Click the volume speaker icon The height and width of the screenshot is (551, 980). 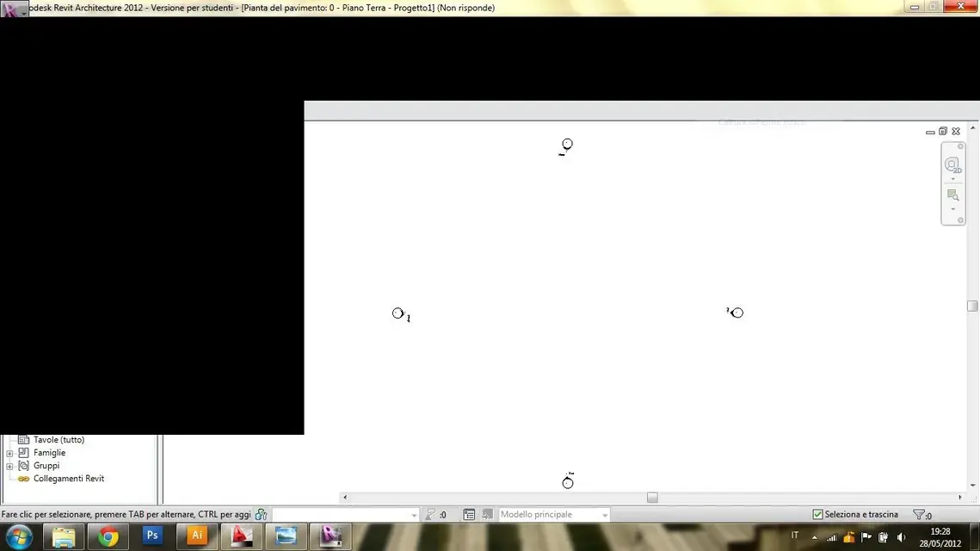(x=901, y=536)
